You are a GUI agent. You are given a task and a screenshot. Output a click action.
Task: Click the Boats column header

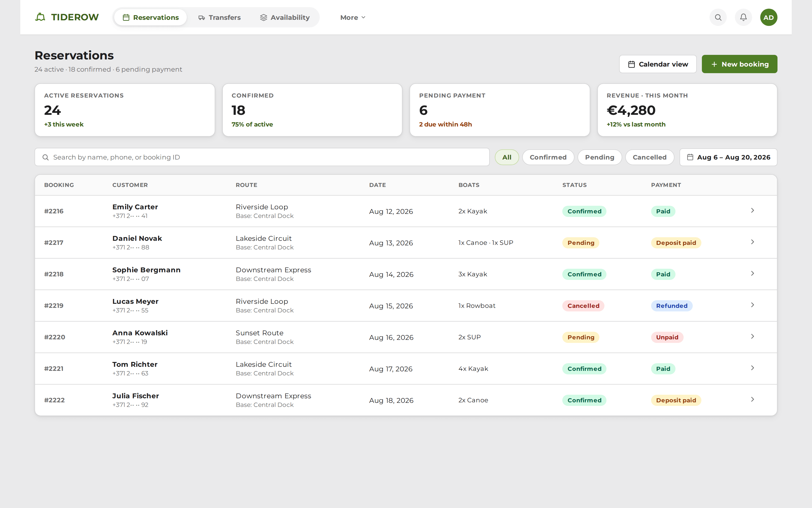tap(469, 185)
